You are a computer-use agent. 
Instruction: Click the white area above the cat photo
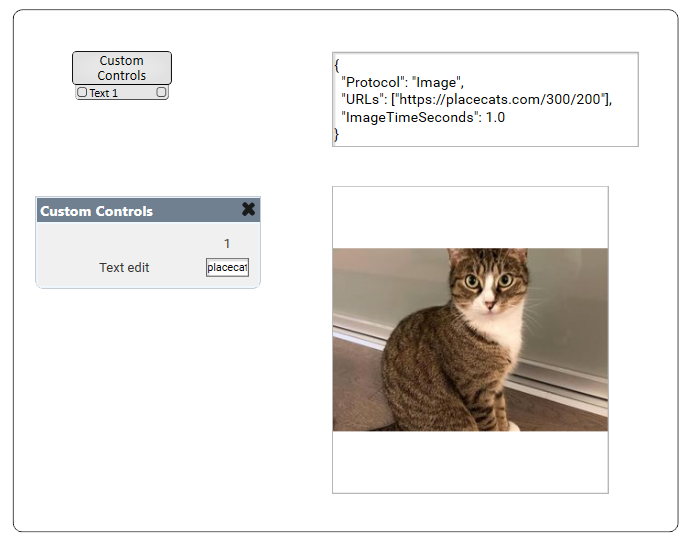[x=470, y=217]
